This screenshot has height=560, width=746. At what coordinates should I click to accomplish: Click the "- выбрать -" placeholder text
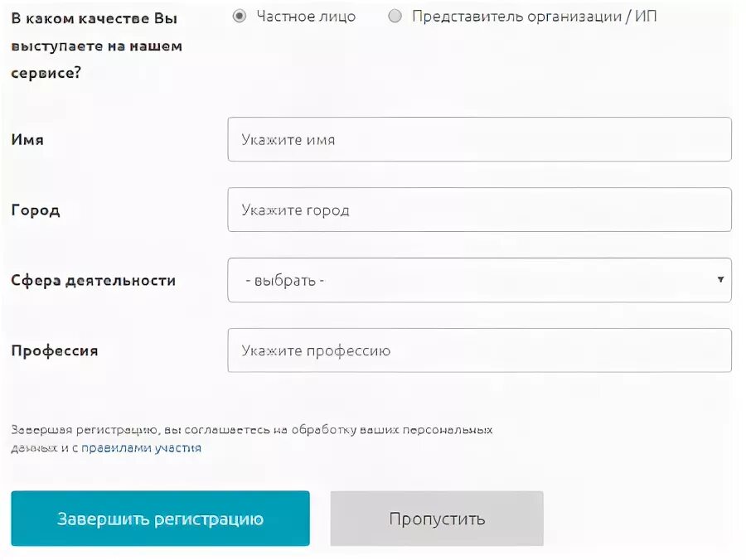click(x=284, y=281)
